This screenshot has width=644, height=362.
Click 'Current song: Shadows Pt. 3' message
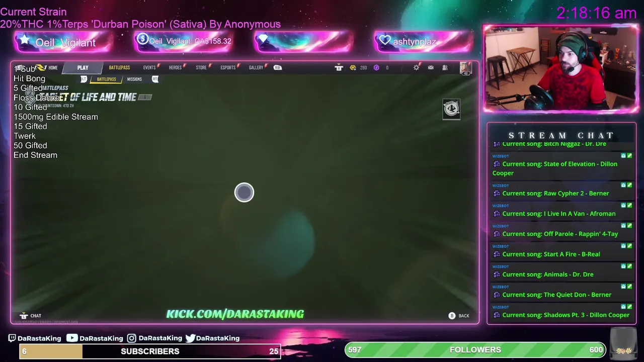[561, 311]
